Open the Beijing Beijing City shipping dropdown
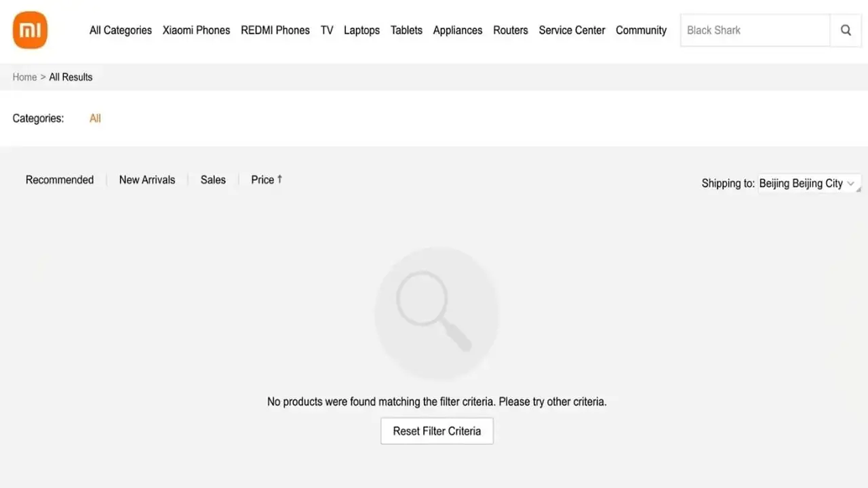868x488 pixels. tap(810, 184)
